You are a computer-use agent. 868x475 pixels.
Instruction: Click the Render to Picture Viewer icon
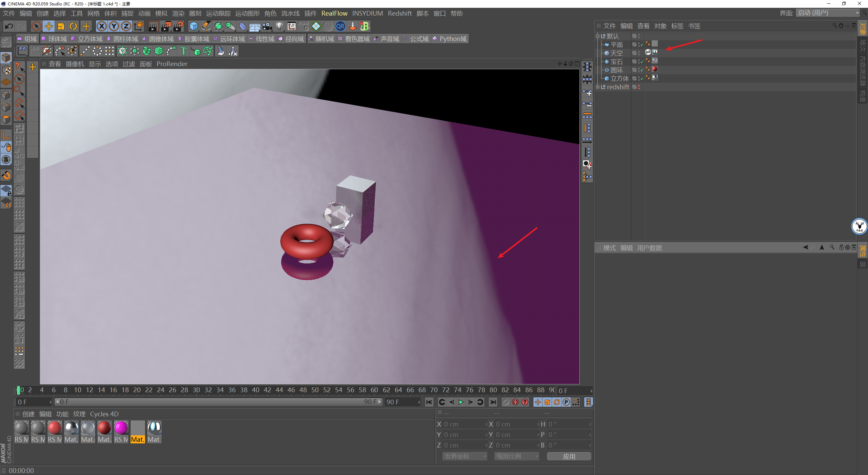pyautogui.click(x=166, y=26)
